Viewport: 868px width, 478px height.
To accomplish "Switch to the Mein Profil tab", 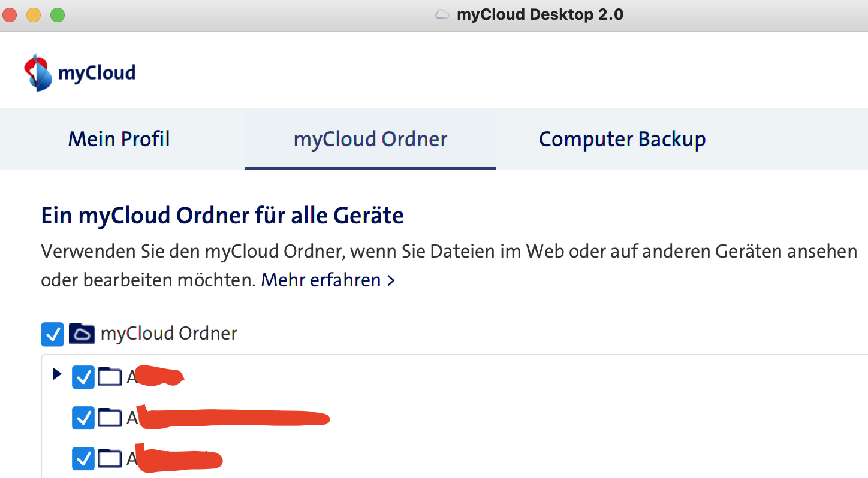I will coord(118,138).
